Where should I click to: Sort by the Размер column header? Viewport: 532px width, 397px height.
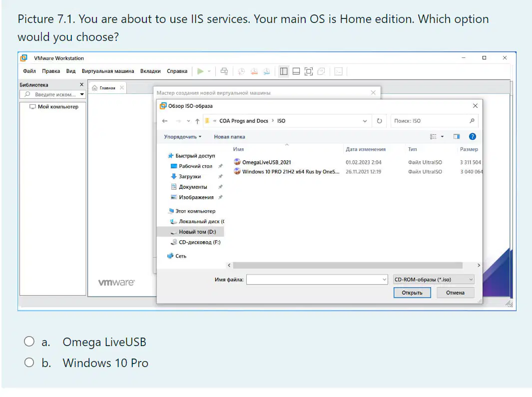tap(469, 149)
